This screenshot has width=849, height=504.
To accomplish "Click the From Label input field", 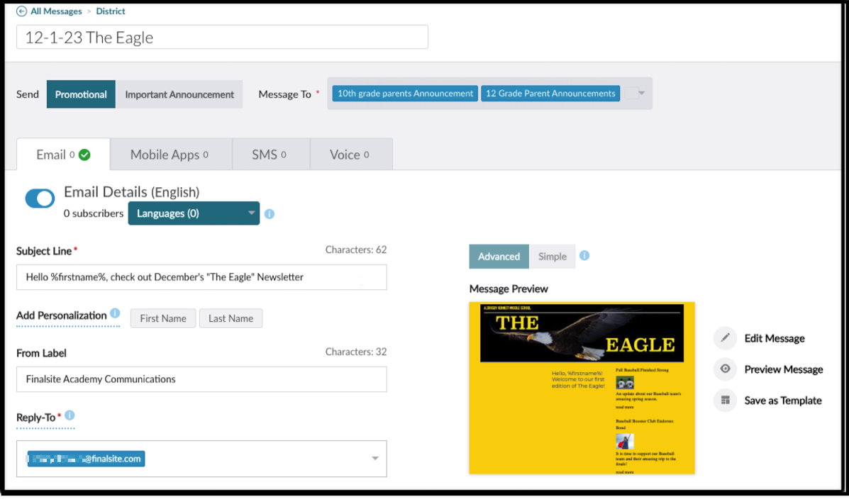I will [201, 379].
